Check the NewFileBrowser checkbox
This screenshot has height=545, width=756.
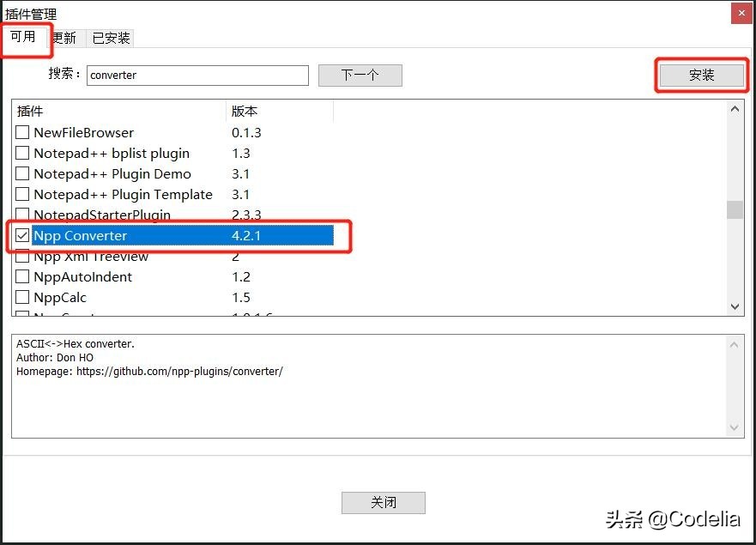[x=22, y=132]
